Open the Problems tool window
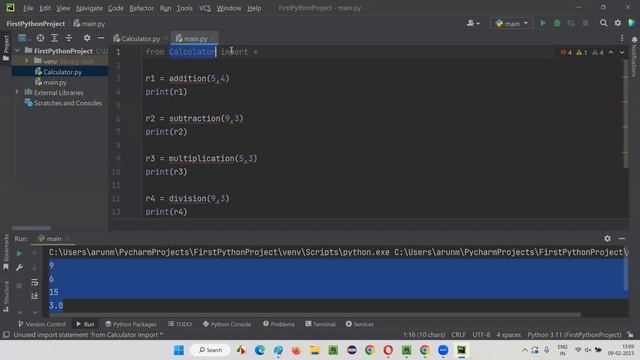The height and width of the screenshot is (360, 640). 279,324
